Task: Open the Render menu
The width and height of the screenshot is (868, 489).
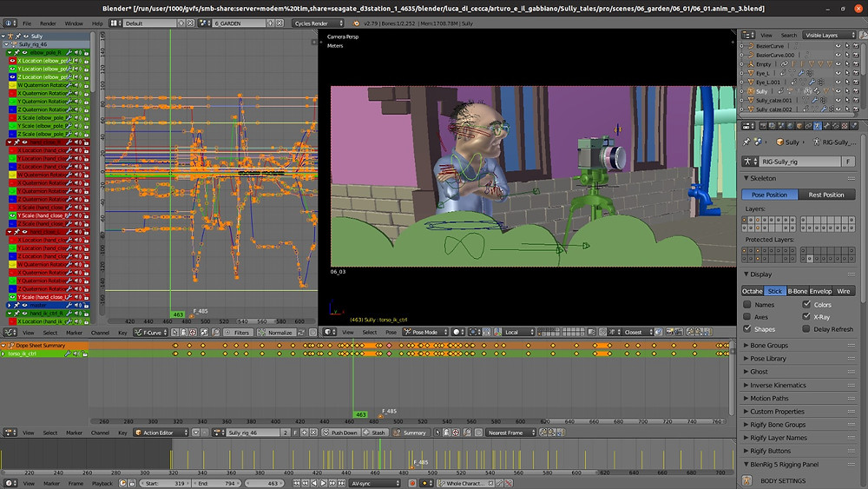Action: click(48, 23)
